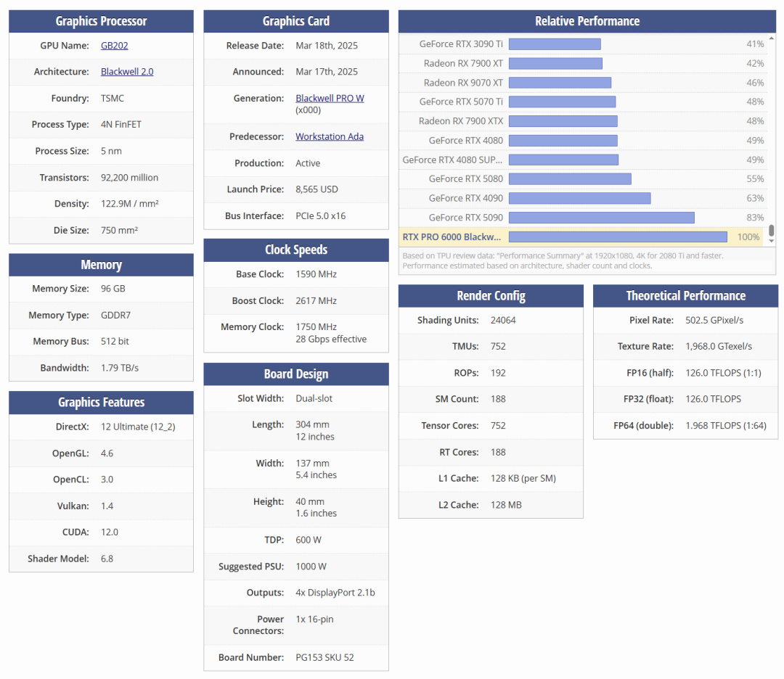Click the Graphics Processor section header
The width and height of the screenshot is (784, 679).
(101, 21)
